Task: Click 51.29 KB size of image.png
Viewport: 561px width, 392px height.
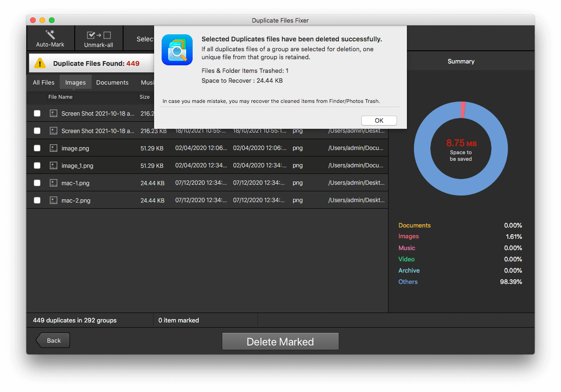Action: (x=152, y=148)
